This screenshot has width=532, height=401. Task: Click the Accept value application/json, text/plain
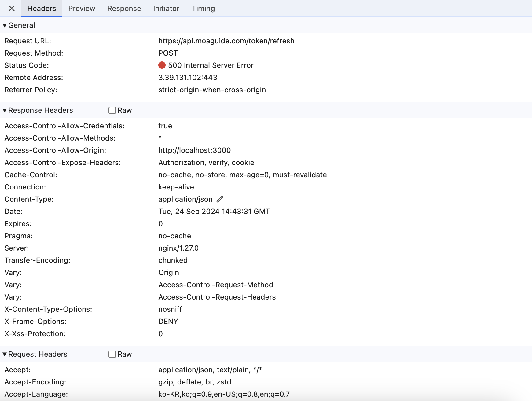pos(210,370)
